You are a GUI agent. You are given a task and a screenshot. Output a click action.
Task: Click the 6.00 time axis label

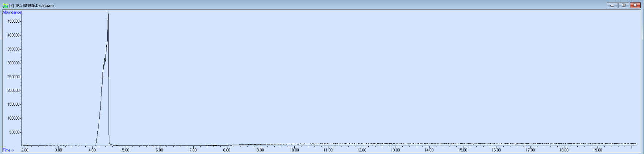159,150
